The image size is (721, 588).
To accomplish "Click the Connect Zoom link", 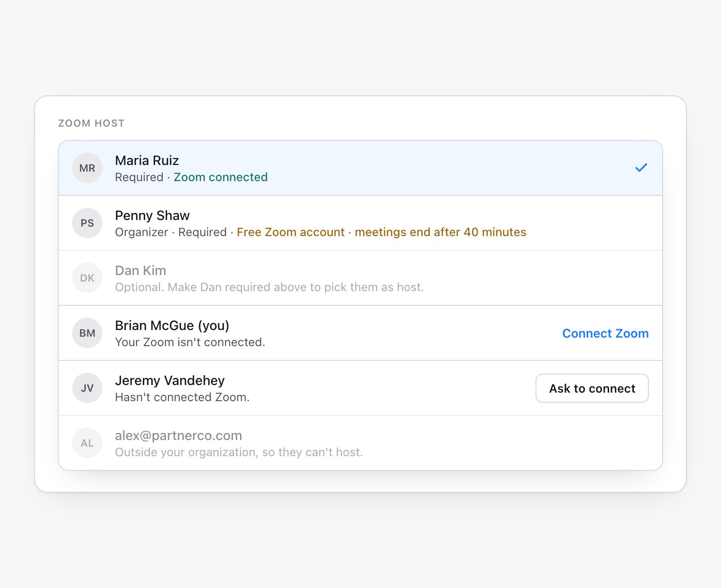I will pyautogui.click(x=605, y=333).
